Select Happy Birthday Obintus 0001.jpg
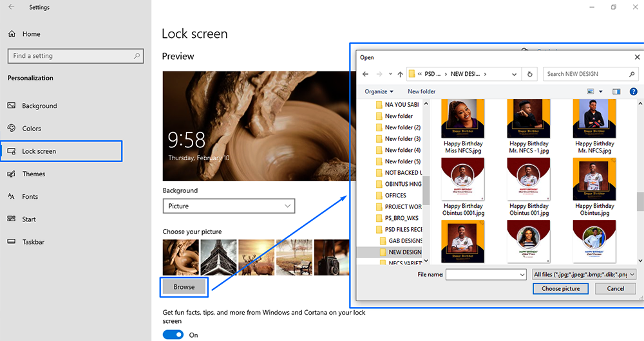The width and height of the screenshot is (644, 341). click(463, 187)
